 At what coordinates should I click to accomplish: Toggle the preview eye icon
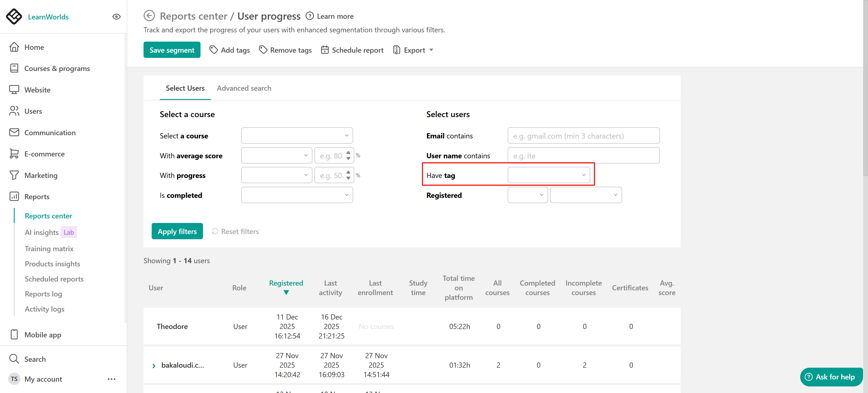coord(116,17)
